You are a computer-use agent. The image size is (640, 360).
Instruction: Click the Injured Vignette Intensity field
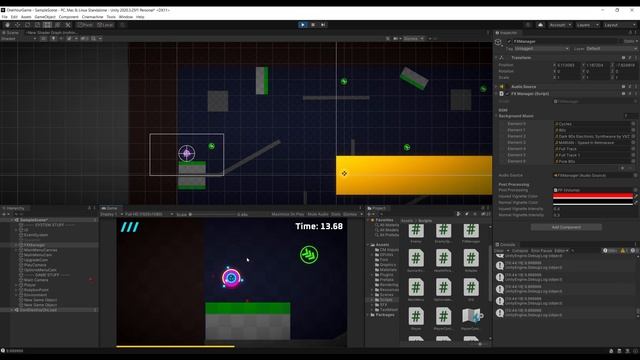[595, 209]
